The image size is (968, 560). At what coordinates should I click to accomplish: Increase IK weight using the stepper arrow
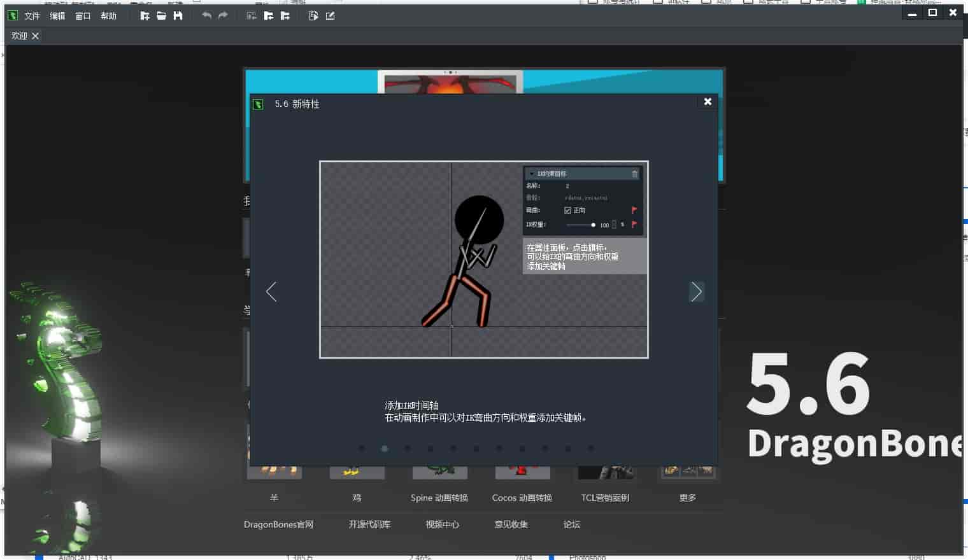tap(614, 222)
